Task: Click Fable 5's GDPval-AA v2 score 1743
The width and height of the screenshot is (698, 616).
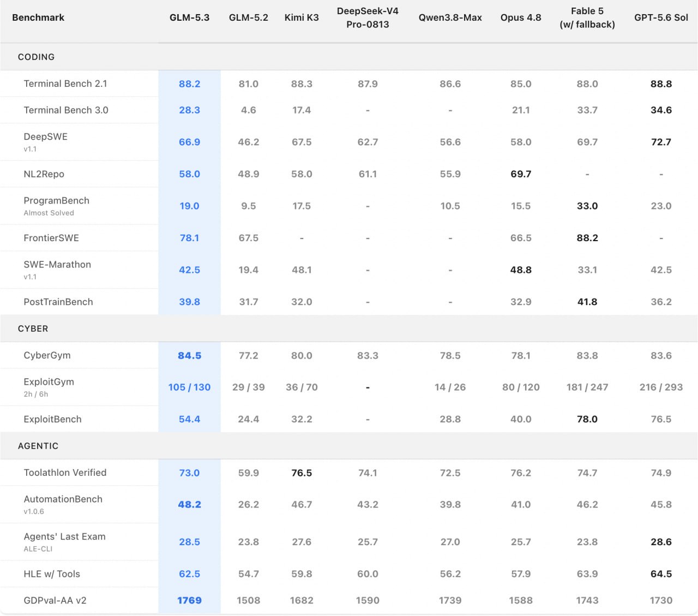Action: [x=587, y=601]
